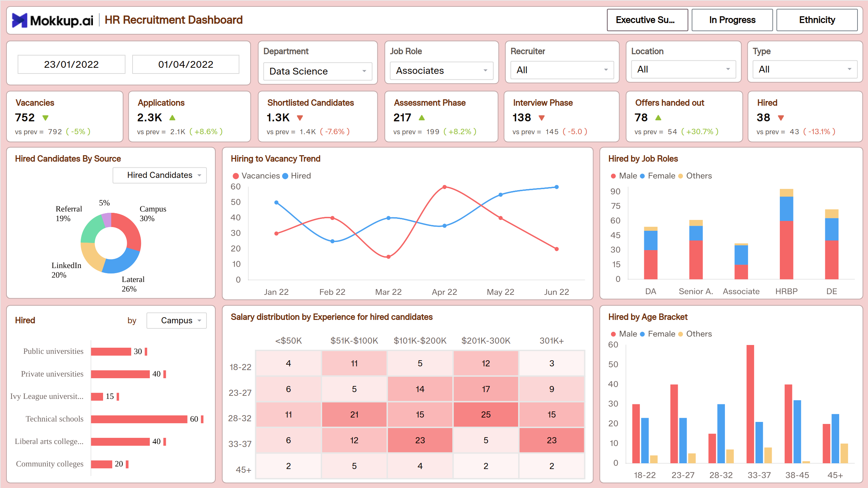Viewport: 868px width, 488px height.
Task: Click the green up triangle beside Offers 78
Action: pos(658,118)
